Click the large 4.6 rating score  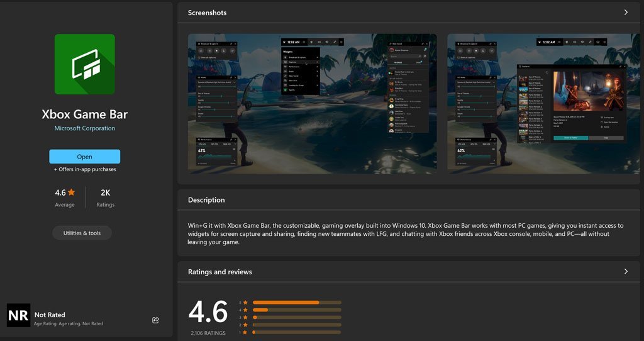tap(208, 312)
